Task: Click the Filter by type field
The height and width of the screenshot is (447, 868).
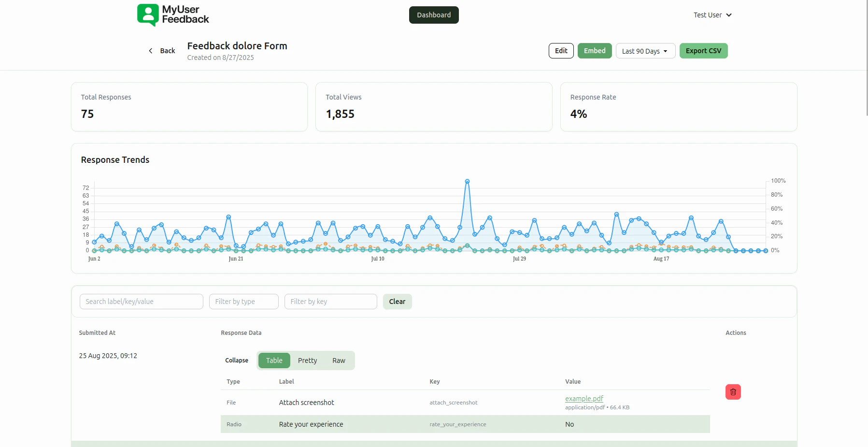Action: pyautogui.click(x=243, y=301)
